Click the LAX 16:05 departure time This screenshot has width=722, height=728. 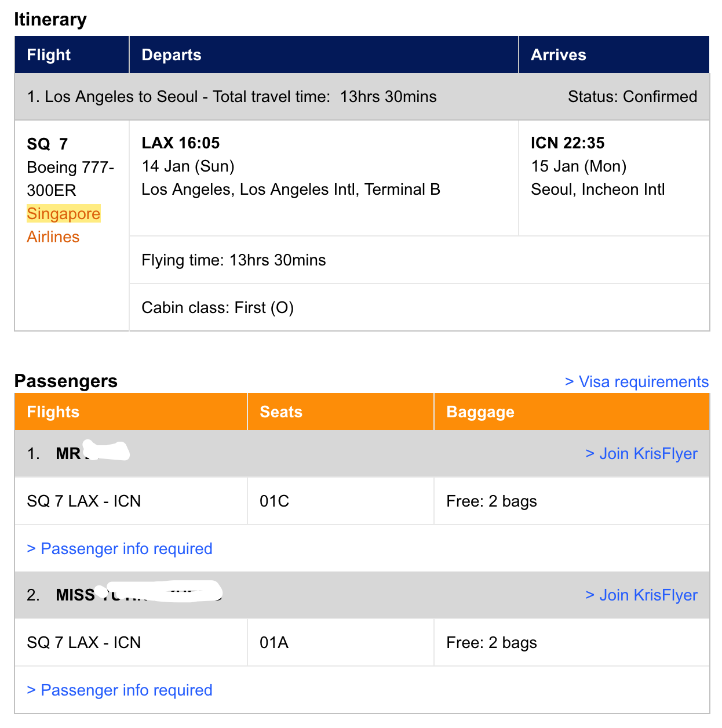[x=181, y=143]
